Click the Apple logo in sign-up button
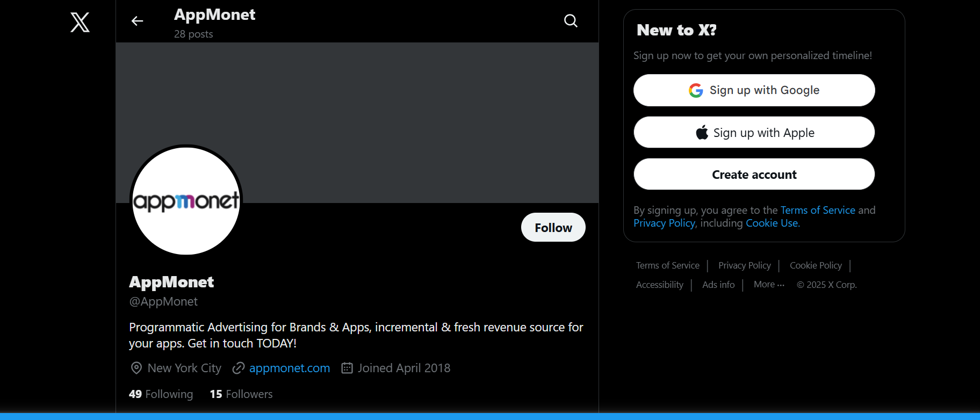980x420 pixels. pos(702,132)
